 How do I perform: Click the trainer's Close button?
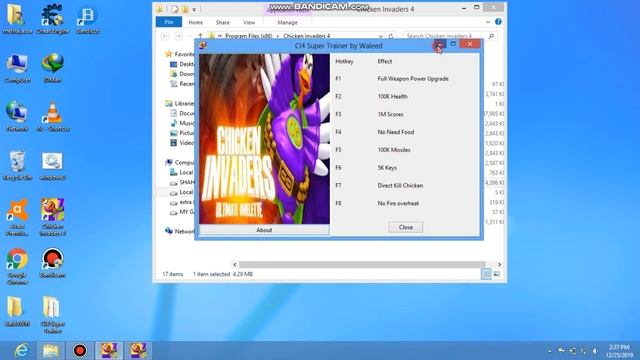coord(406,227)
